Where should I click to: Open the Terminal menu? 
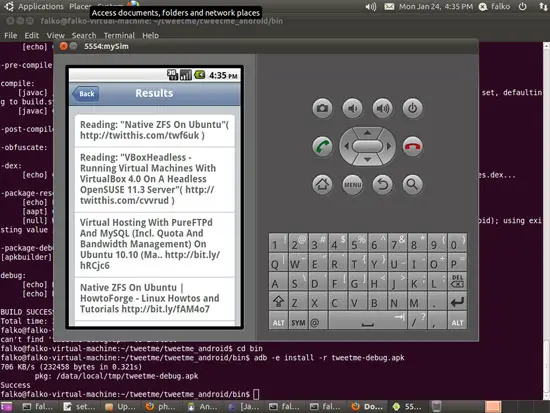[x=119, y=35]
